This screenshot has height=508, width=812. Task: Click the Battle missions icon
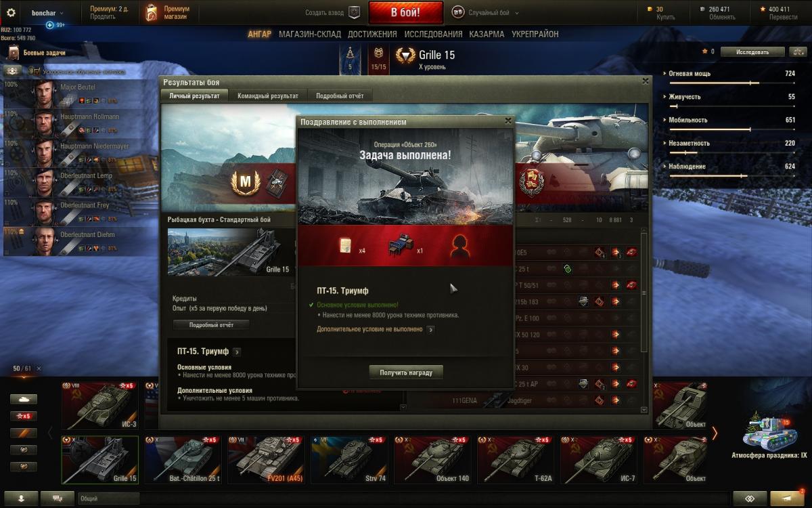click(x=14, y=52)
